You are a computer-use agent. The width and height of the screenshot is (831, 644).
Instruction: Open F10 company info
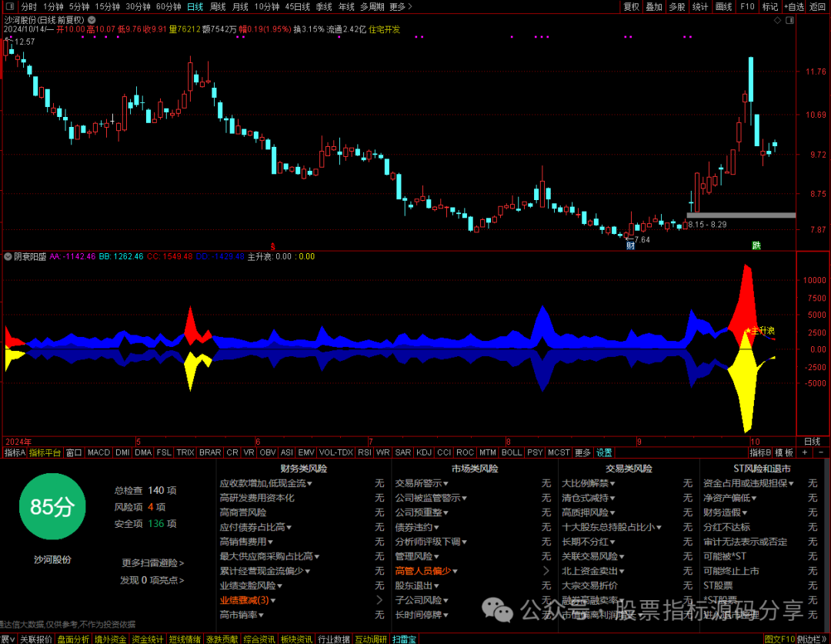point(747,6)
